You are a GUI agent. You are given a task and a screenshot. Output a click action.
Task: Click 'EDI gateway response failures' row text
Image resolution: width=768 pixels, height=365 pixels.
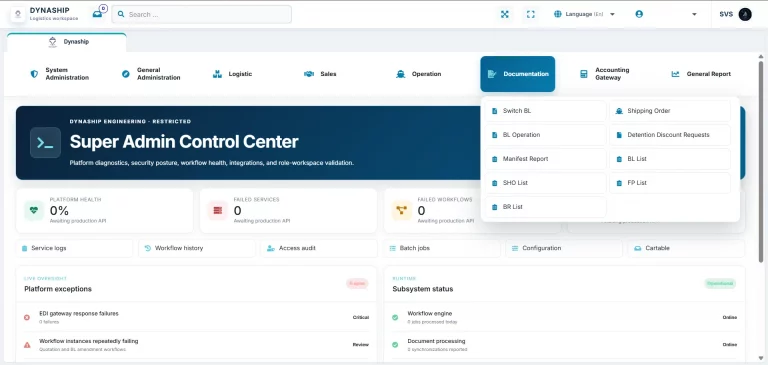[x=79, y=314]
